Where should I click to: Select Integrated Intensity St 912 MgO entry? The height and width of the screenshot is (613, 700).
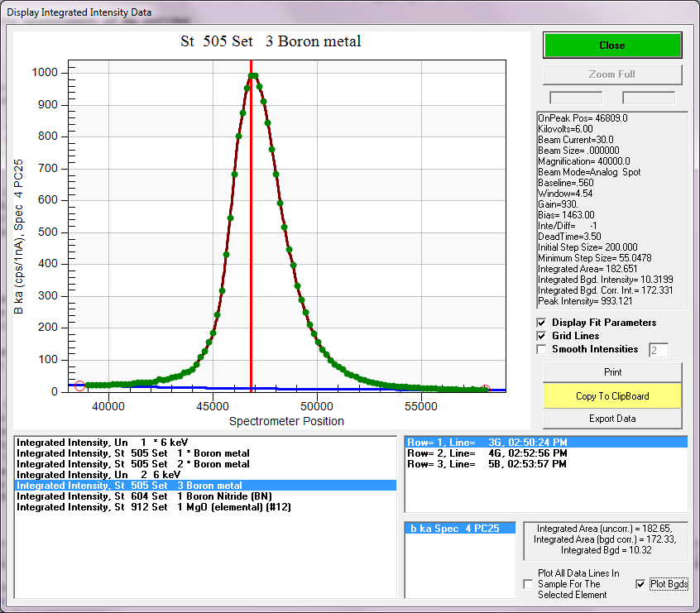[x=153, y=507]
